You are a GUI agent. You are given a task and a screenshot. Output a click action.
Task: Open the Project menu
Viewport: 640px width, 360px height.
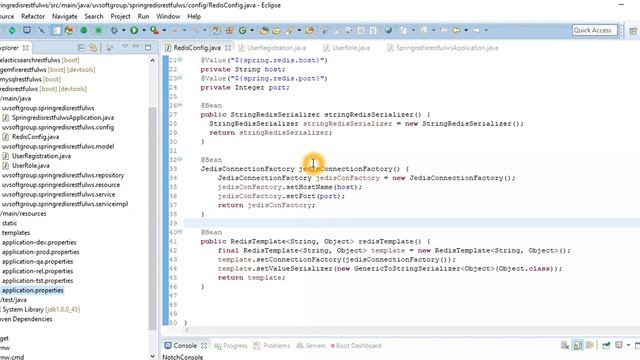(120, 16)
